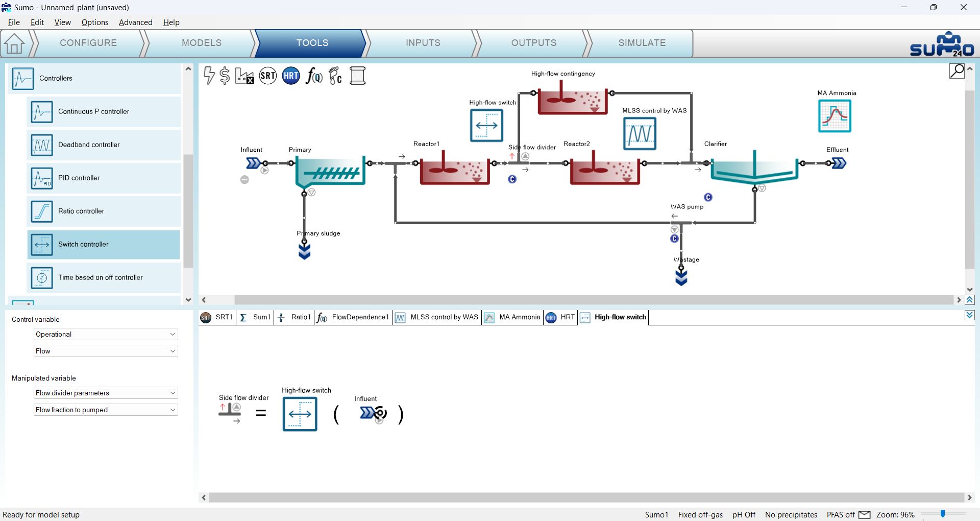This screenshot has width=980, height=521.
Task: Click the zoom slider handle
Action: [943, 514]
